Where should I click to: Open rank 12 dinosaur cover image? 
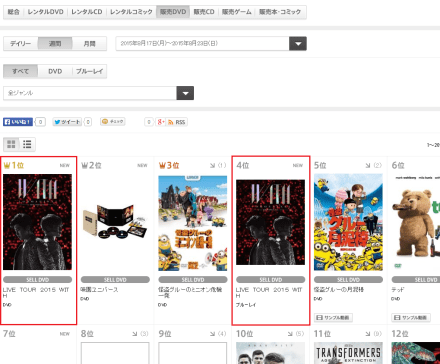click(x=416, y=353)
